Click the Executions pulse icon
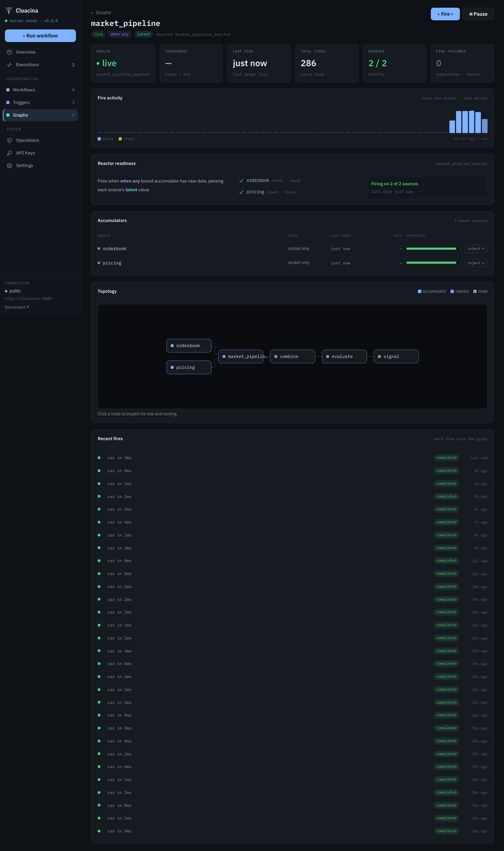Image resolution: width=504 pixels, height=851 pixels. (x=9, y=65)
